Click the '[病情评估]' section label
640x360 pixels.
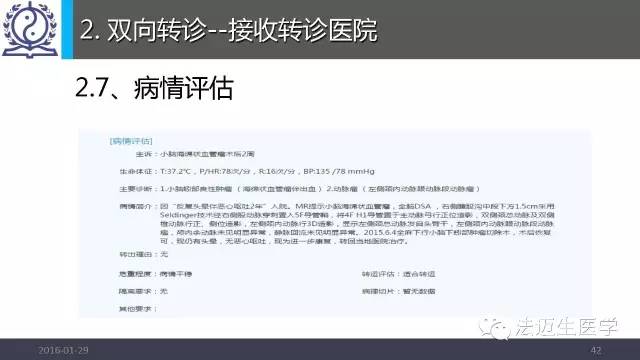(x=131, y=141)
